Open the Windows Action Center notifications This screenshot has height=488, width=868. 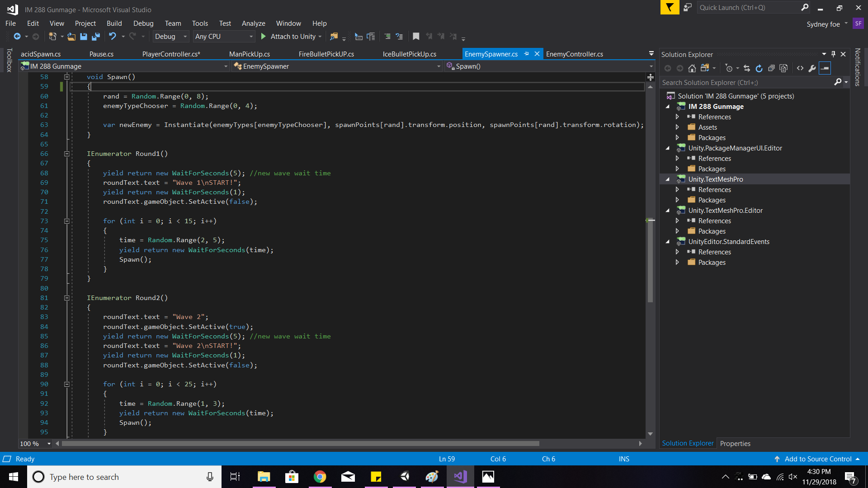point(850,477)
